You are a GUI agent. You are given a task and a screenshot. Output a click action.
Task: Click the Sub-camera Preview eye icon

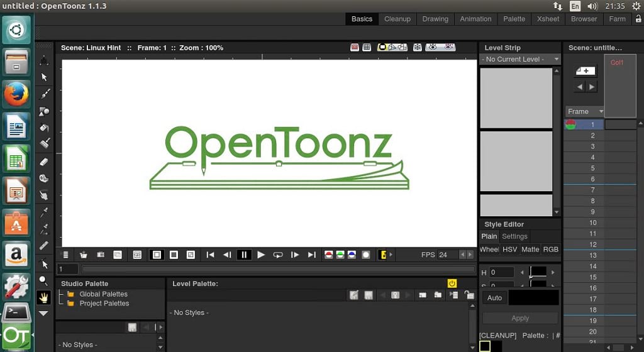click(448, 48)
